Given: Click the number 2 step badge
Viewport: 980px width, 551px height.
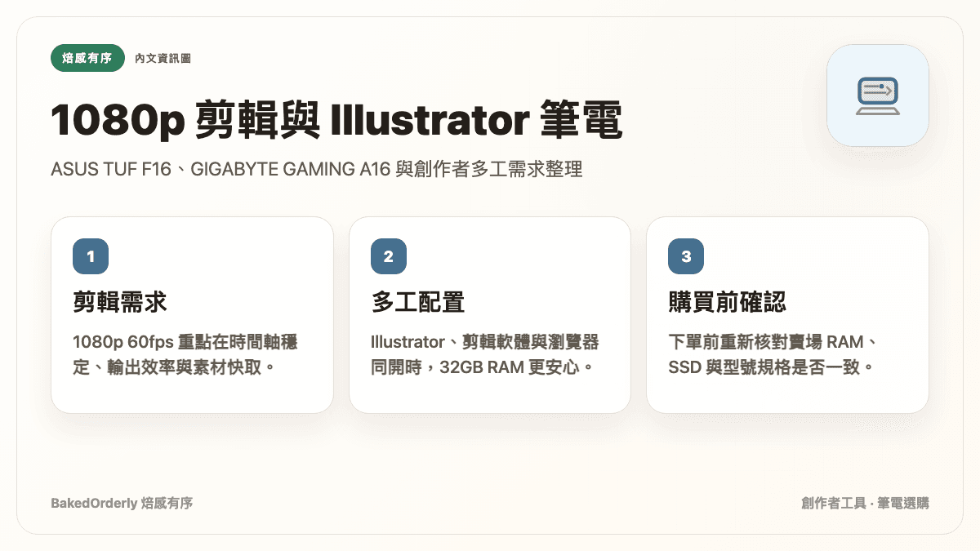Looking at the screenshot, I should [389, 256].
